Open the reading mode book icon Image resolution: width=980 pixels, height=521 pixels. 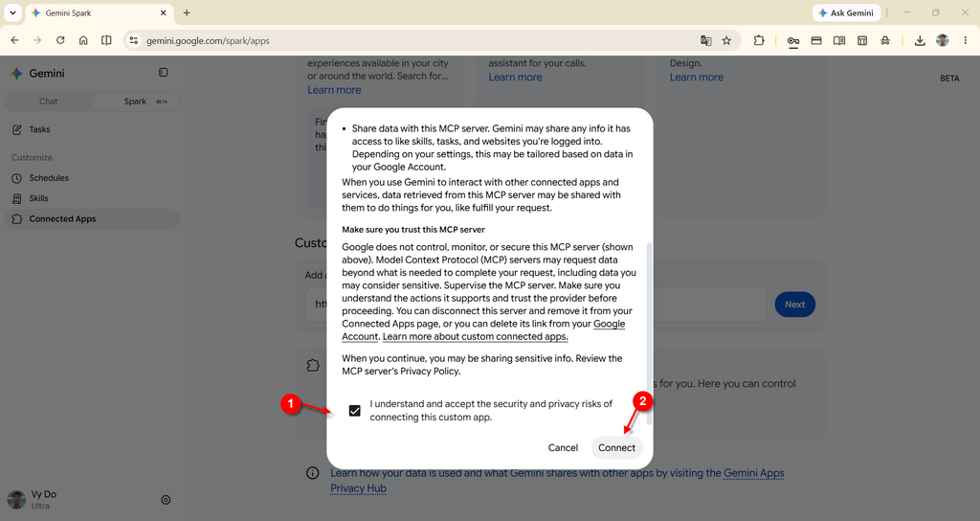839,40
